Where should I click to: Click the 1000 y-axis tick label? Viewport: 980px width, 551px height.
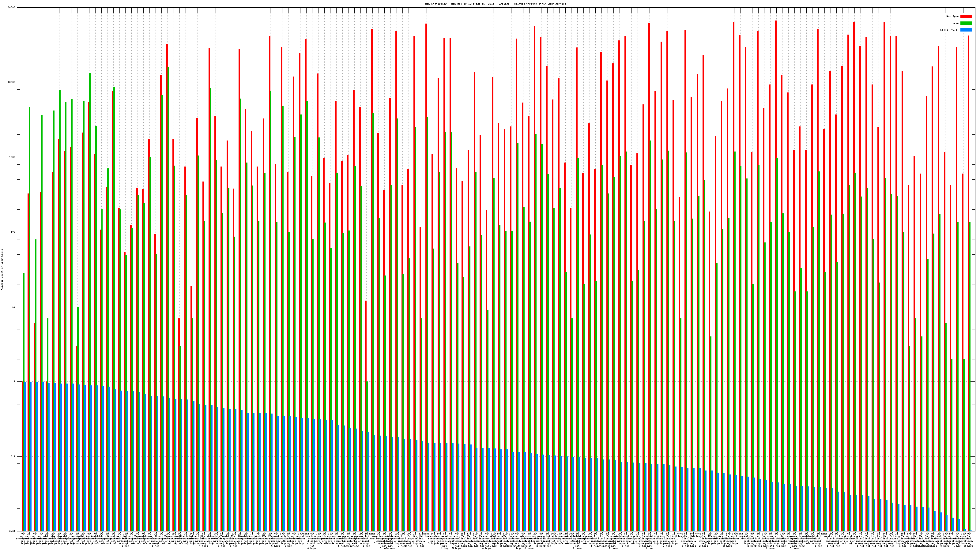13,157
